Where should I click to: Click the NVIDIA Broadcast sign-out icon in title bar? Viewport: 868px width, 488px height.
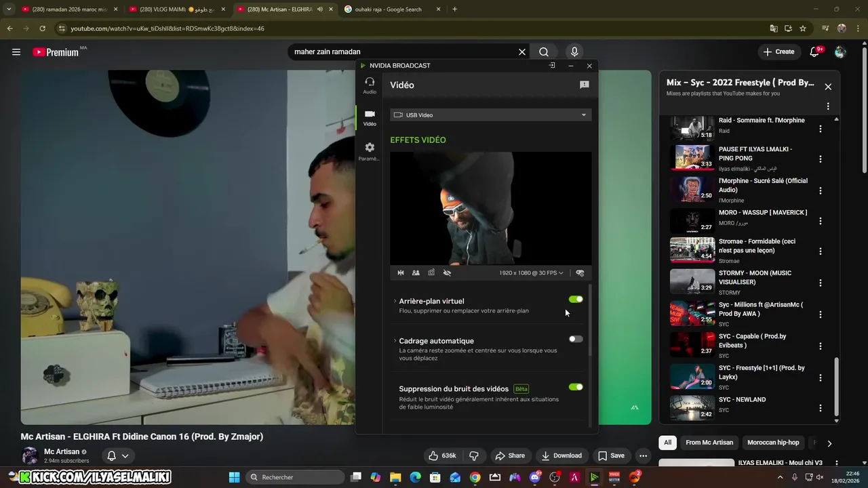[x=552, y=66]
